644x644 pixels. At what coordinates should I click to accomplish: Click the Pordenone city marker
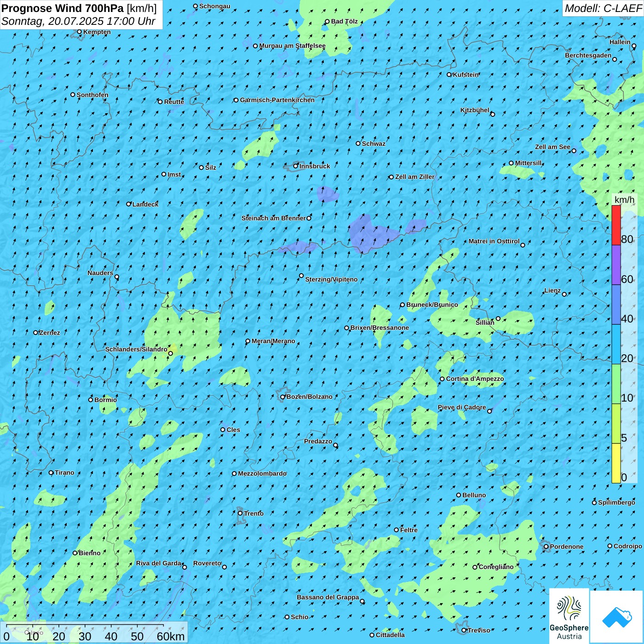point(546,546)
